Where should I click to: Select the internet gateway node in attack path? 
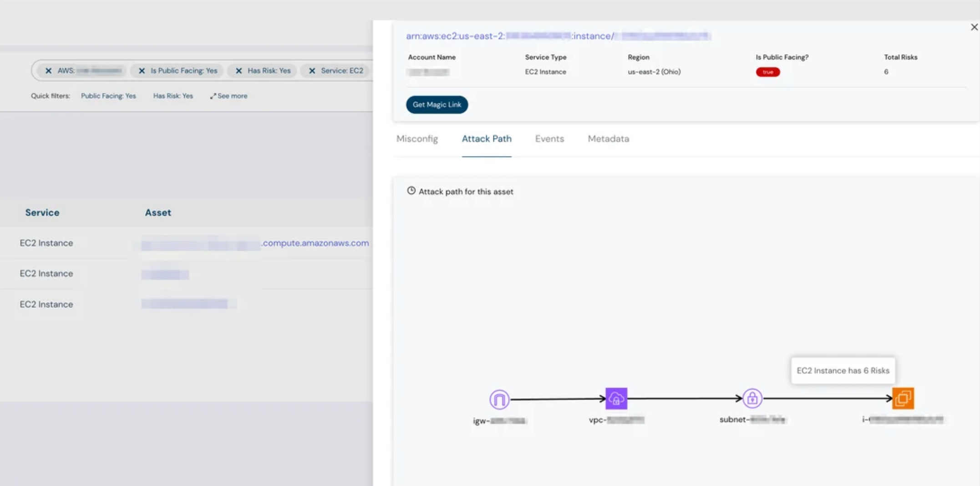click(498, 398)
